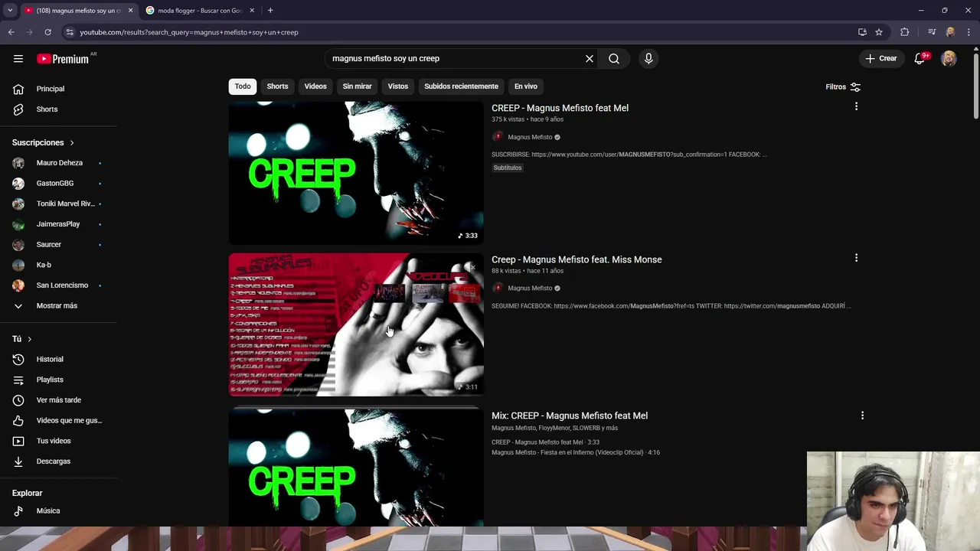Screen dimensions: 980x551
Task: Switch to moda flogger Google tab
Action: point(201,11)
